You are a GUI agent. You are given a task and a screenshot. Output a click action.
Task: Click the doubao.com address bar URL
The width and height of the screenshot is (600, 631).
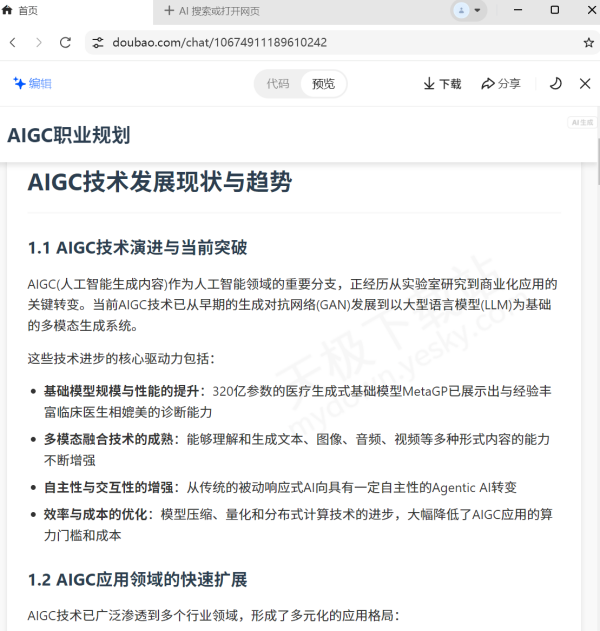[219, 42]
